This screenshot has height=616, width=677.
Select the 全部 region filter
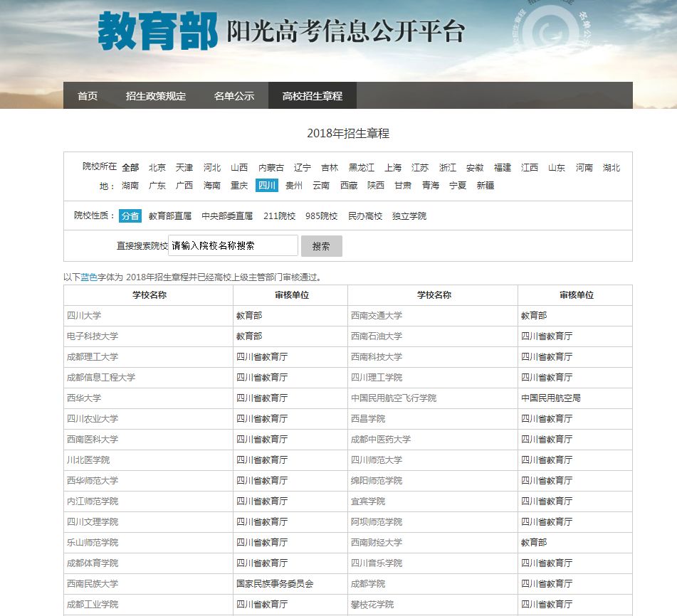[130, 167]
